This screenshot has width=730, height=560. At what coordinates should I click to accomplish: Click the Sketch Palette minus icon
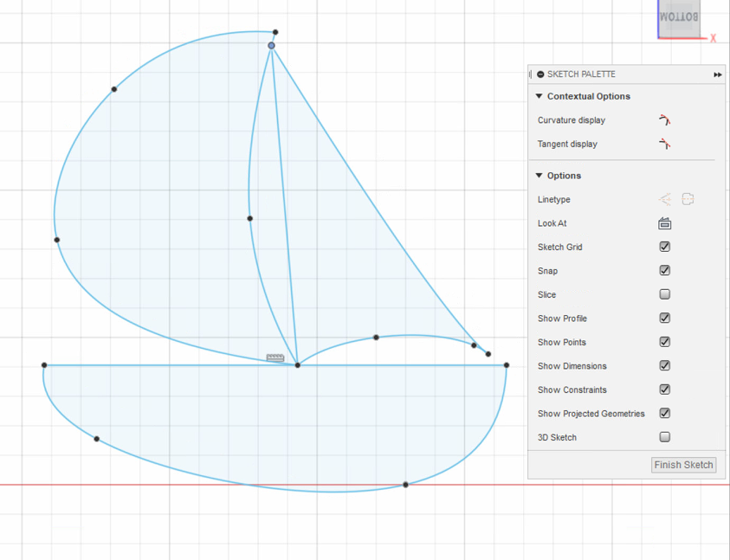click(540, 74)
